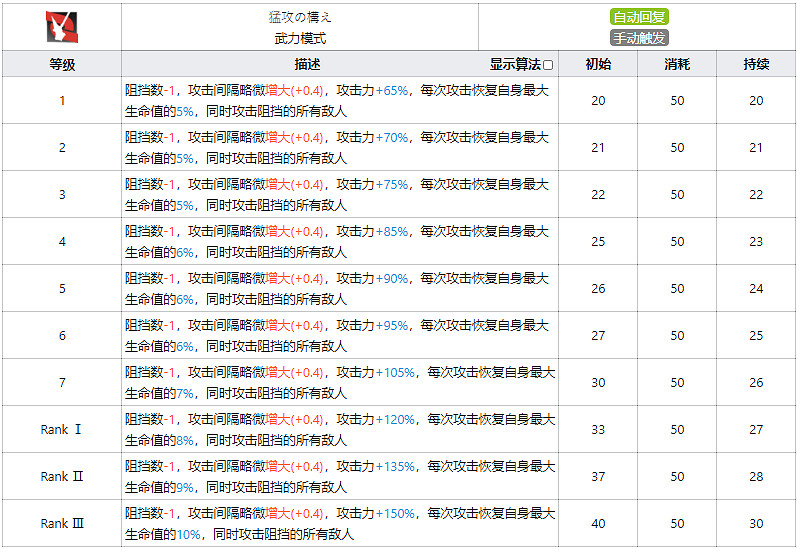This screenshot has height=552, width=801.
Task: Select the 持续 column header
Action: (x=756, y=64)
